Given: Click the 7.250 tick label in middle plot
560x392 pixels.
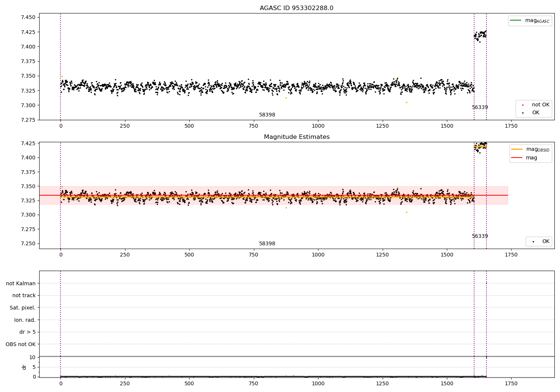Looking at the screenshot, I should (x=28, y=243).
